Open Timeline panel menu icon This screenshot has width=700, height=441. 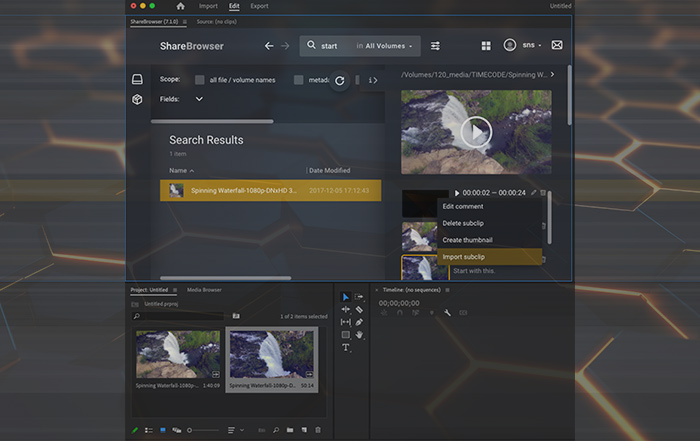(447, 290)
